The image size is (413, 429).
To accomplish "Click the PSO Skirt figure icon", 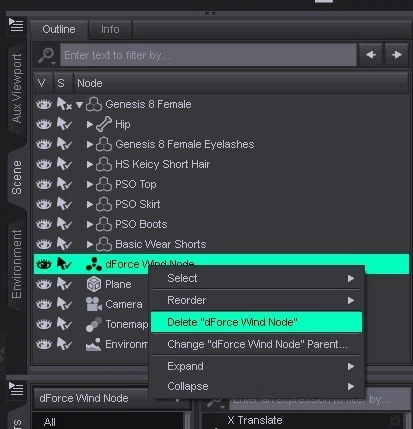I will tap(104, 204).
